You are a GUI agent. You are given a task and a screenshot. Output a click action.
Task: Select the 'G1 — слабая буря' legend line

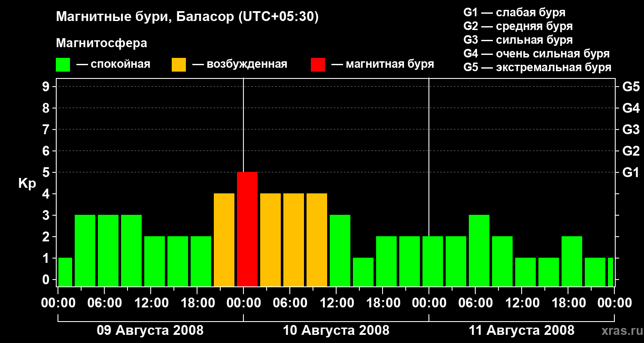[x=514, y=12]
